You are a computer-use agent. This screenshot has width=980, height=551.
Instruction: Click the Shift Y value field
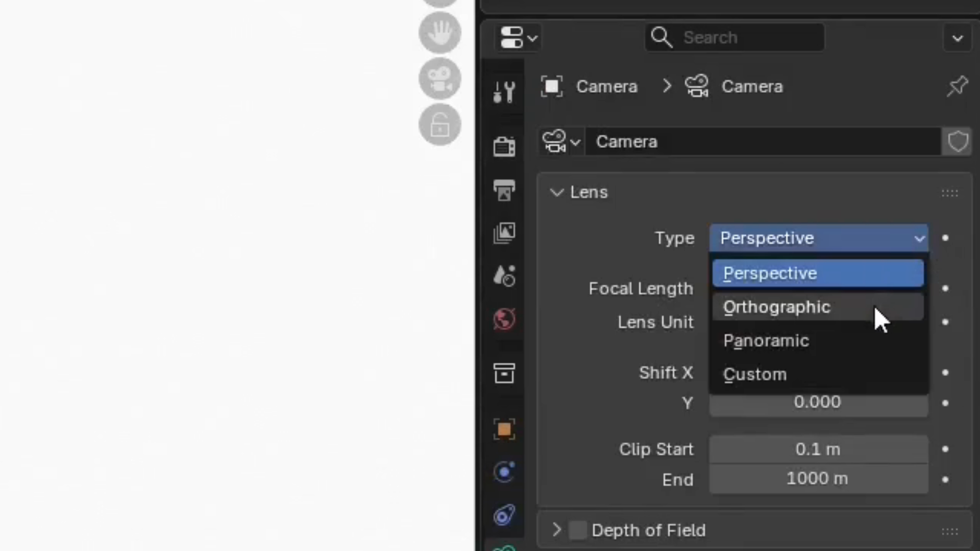[x=819, y=405]
